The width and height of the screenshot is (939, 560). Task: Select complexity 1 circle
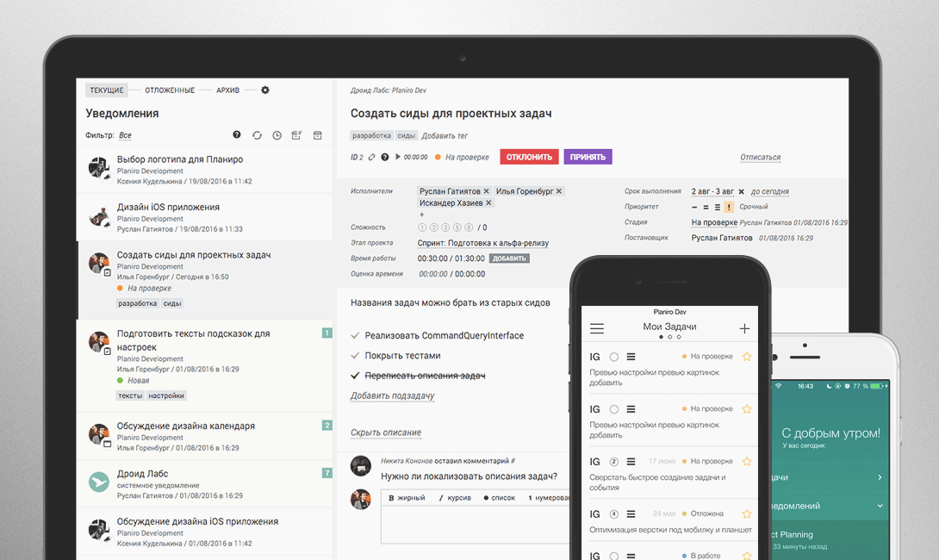click(x=422, y=227)
